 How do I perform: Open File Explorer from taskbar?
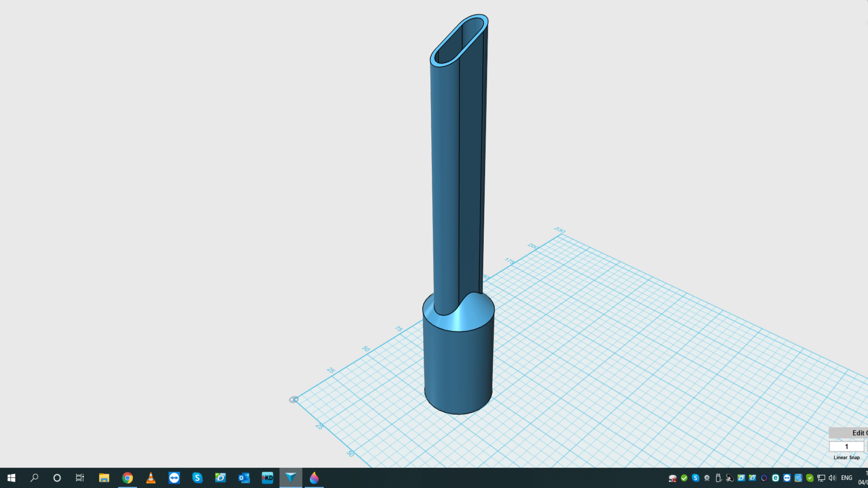point(104,478)
